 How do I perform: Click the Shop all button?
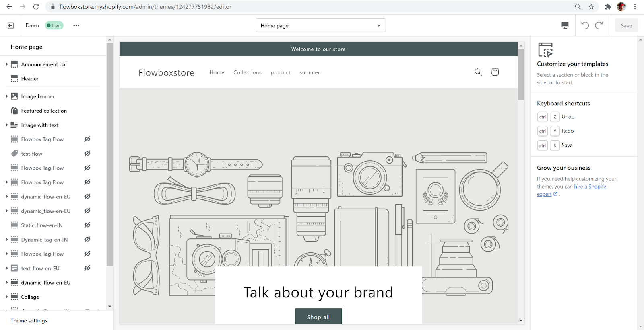pos(318,316)
